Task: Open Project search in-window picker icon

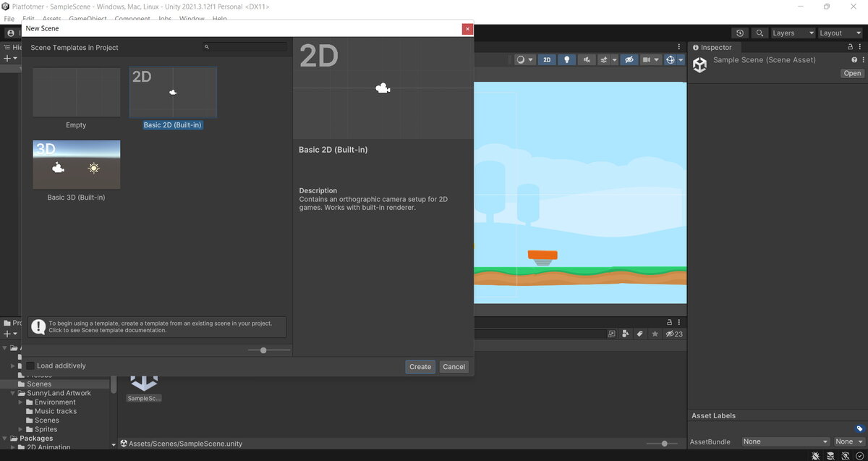Action: point(612,334)
